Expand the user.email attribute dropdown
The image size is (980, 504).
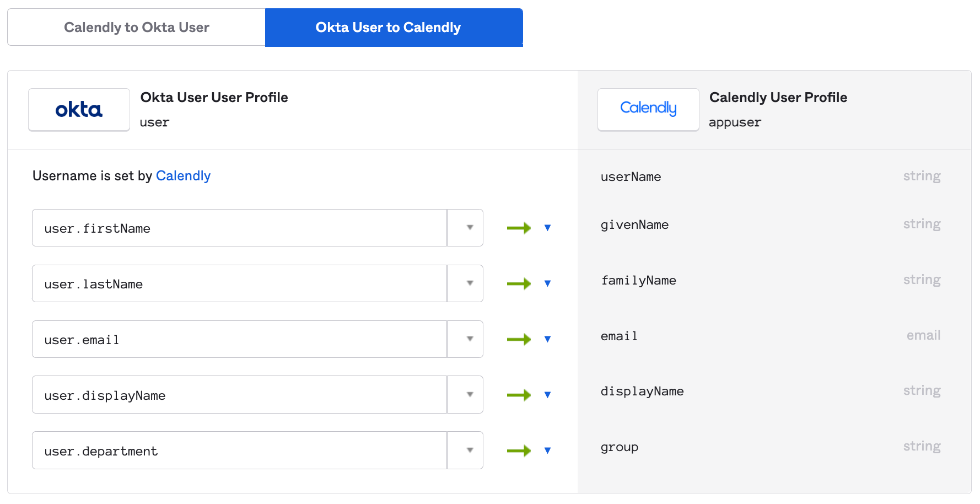pos(470,339)
